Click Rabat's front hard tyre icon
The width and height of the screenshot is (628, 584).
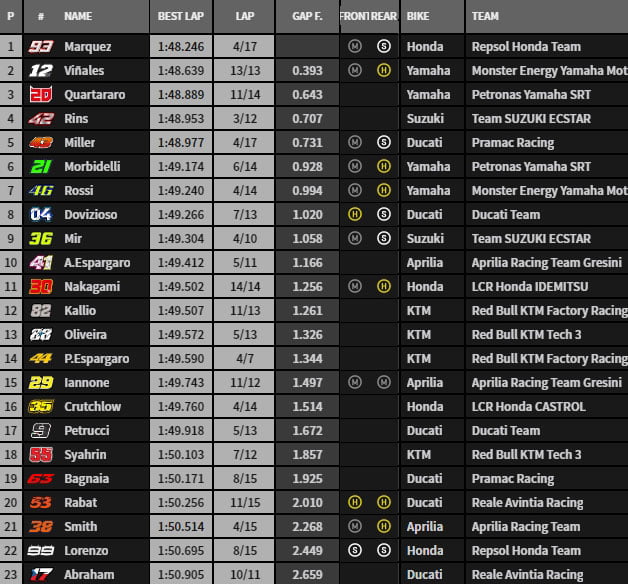pyautogui.click(x=355, y=503)
